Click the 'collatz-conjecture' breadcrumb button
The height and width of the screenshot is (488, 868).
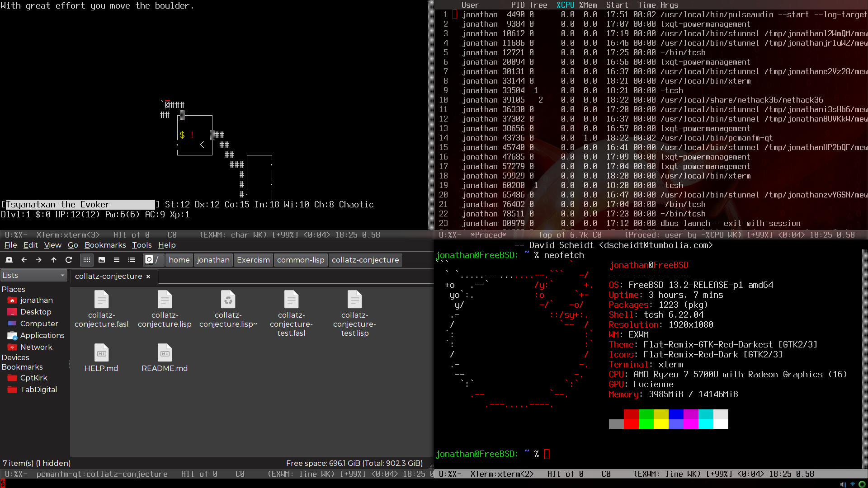(x=365, y=260)
